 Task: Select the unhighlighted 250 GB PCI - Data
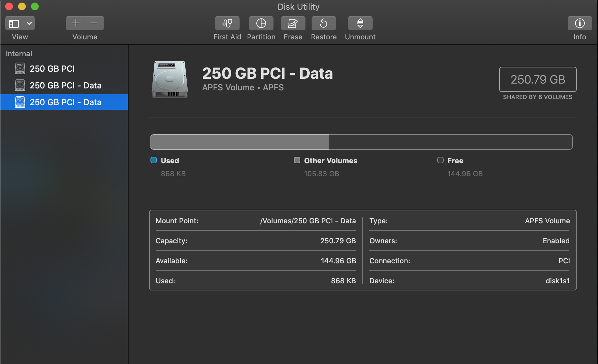tap(66, 86)
